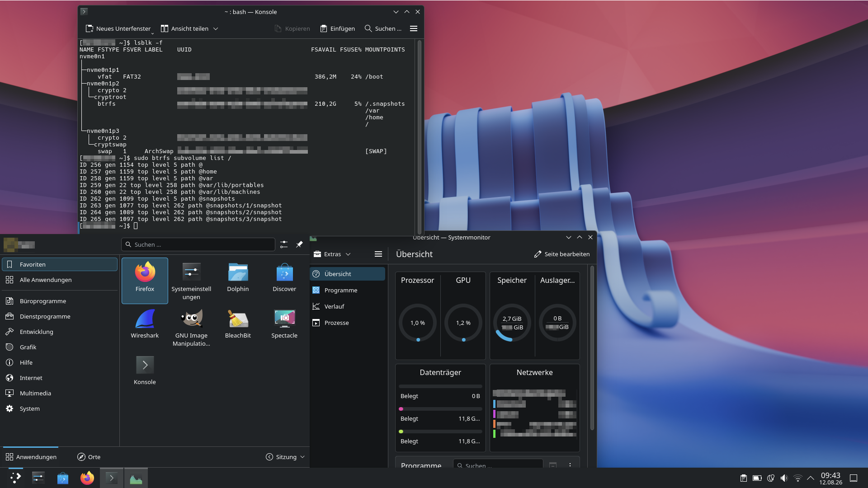Select the Übersicht page in Systemmonitor sidebar
This screenshot has width=868, height=488.
(x=348, y=274)
